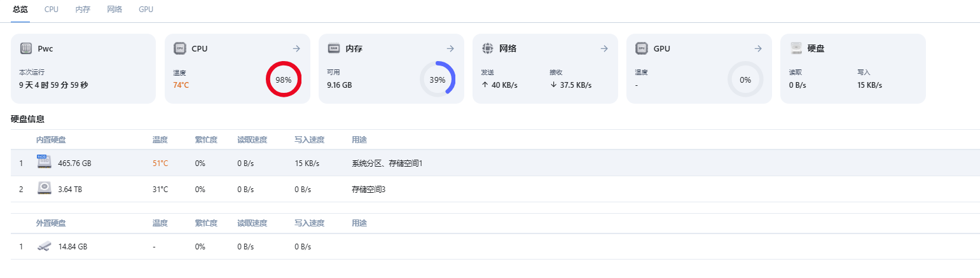The width and height of the screenshot is (980, 278).
Task: Switch to the 内存 tab
Action: (x=83, y=10)
